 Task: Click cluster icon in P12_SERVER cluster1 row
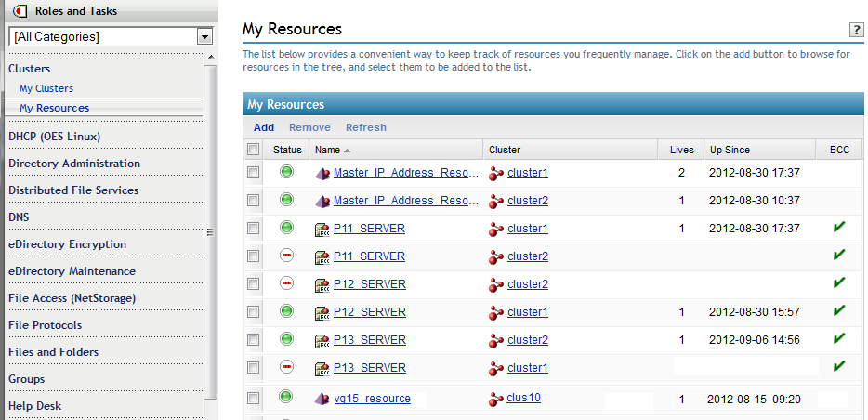pyautogui.click(x=496, y=314)
